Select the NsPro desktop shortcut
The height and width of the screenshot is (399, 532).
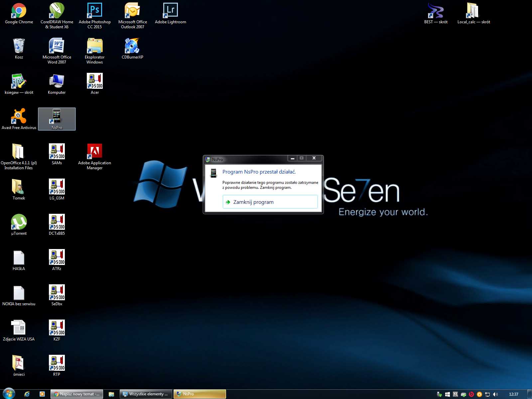(57, 119)
